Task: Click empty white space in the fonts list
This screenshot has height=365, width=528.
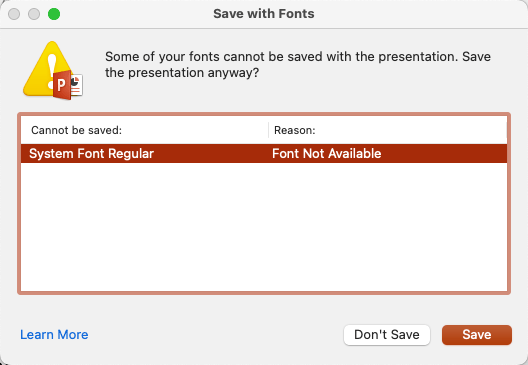Action: pos(264,227)
